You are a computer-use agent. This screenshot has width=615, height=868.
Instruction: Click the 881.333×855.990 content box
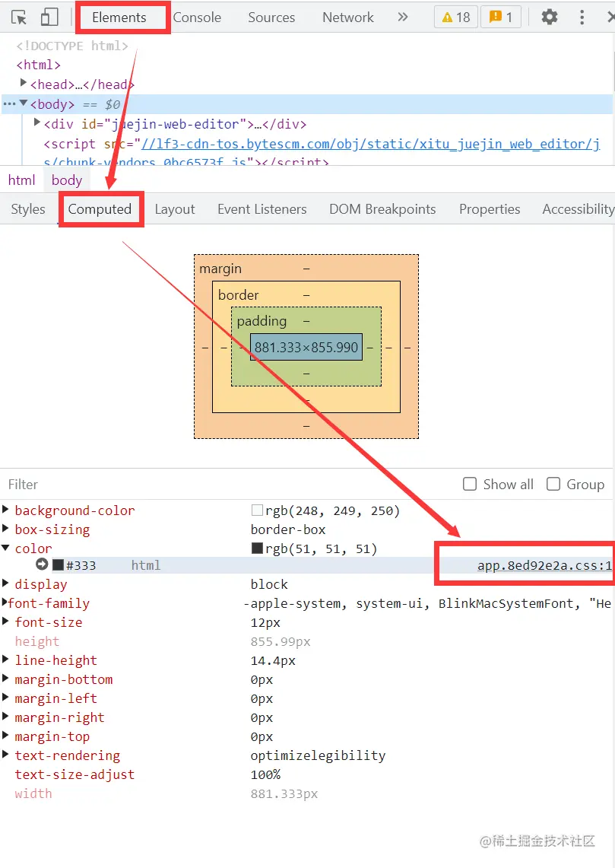tap(306, 347)
